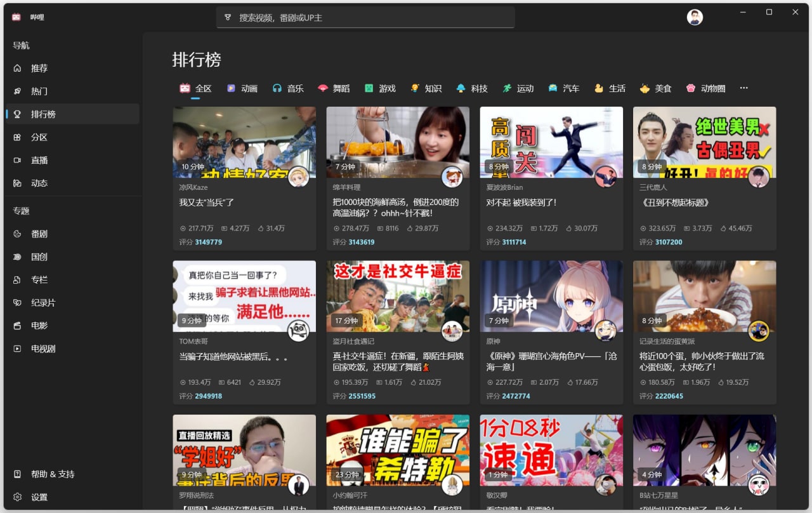This screenshot has height=513, width=812.
Task: Open 国创 in the sidebar
Action: coord(72,256)
